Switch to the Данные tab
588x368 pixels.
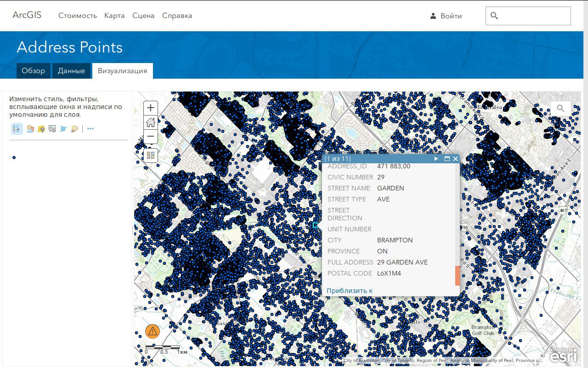pos(71,71)
